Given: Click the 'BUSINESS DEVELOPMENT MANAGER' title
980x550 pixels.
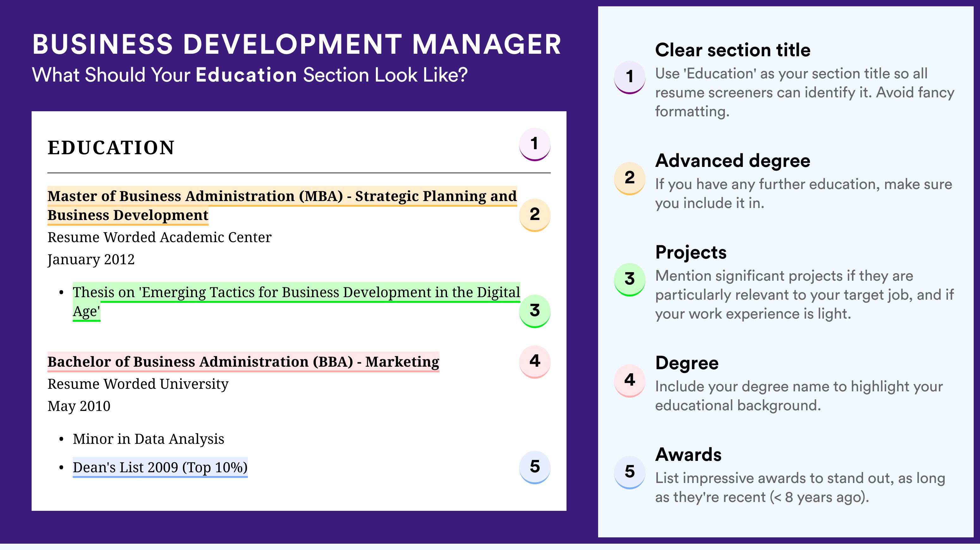Looking at the screenshot, I should (297, 45).
